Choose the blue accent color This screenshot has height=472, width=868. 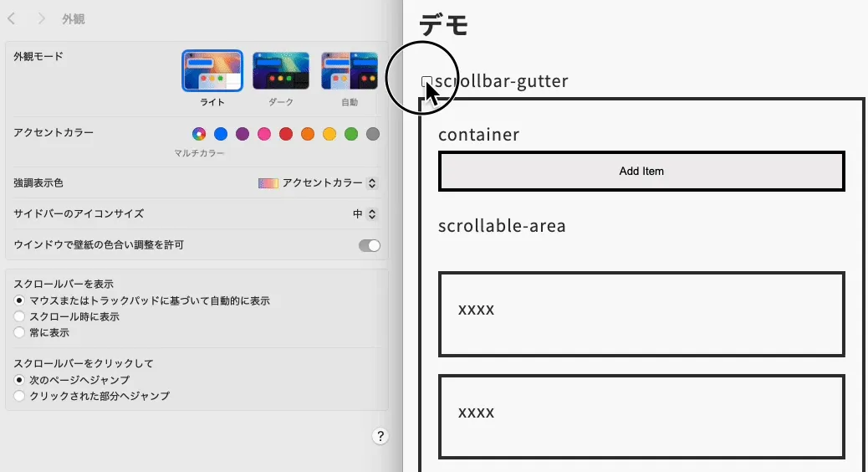pyautogui.click(x=221, y=134)
